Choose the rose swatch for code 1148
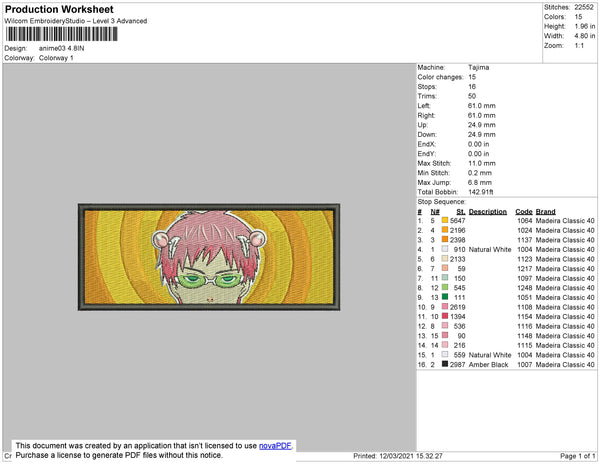 click(x=445, y=335)
